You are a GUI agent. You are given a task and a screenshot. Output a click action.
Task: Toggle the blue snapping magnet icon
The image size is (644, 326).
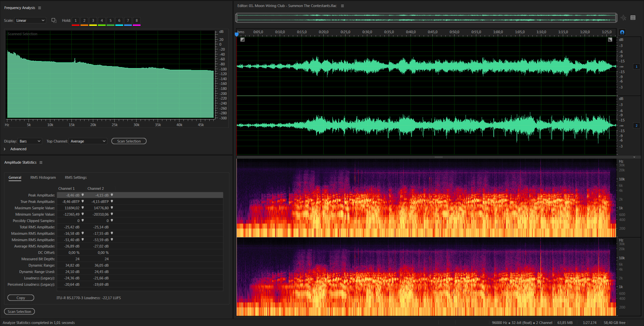pyautogui.click(x=622, y=32)
